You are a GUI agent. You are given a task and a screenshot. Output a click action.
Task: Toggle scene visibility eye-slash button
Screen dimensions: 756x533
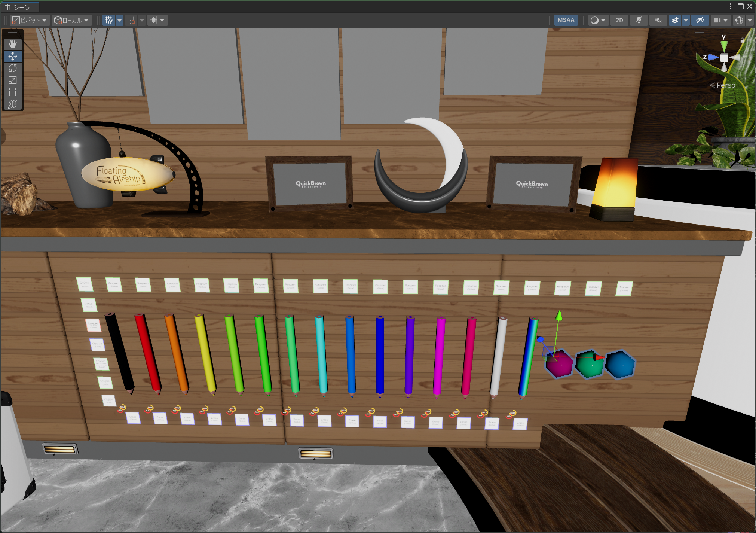tap(700, 20)
